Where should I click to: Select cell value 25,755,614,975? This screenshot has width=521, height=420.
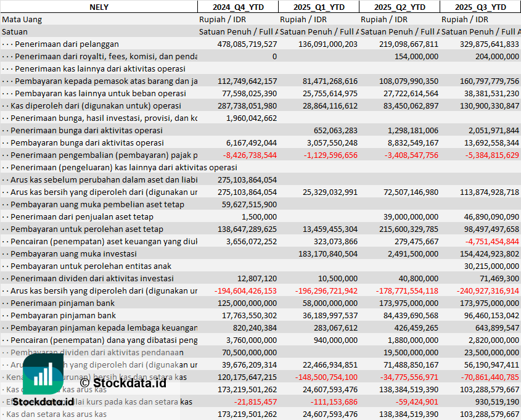[x=330, y=93]
